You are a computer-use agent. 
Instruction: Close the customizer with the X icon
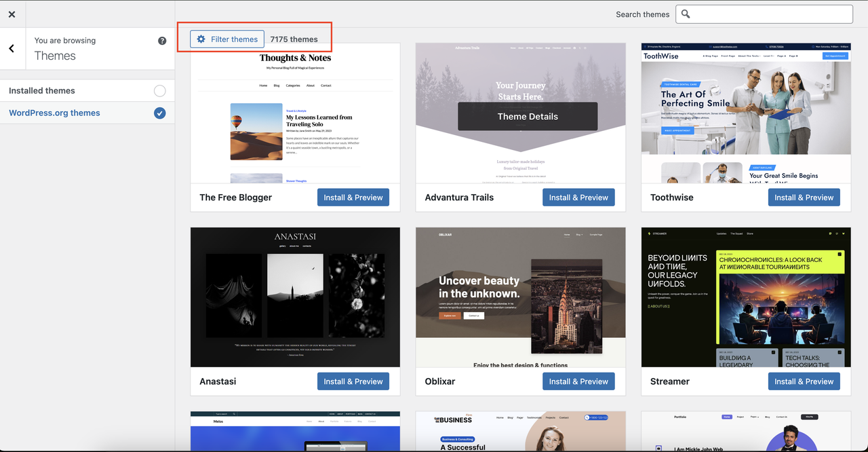point(12,14)
